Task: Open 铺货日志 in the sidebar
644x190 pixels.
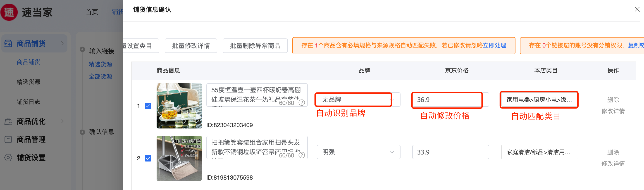Action: point(28,102)
